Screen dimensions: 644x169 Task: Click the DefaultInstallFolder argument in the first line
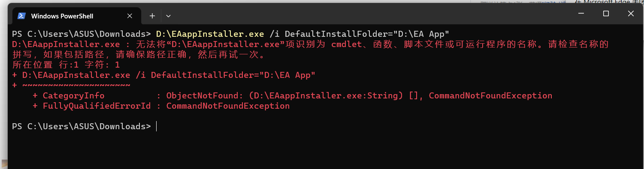point(367,34)
